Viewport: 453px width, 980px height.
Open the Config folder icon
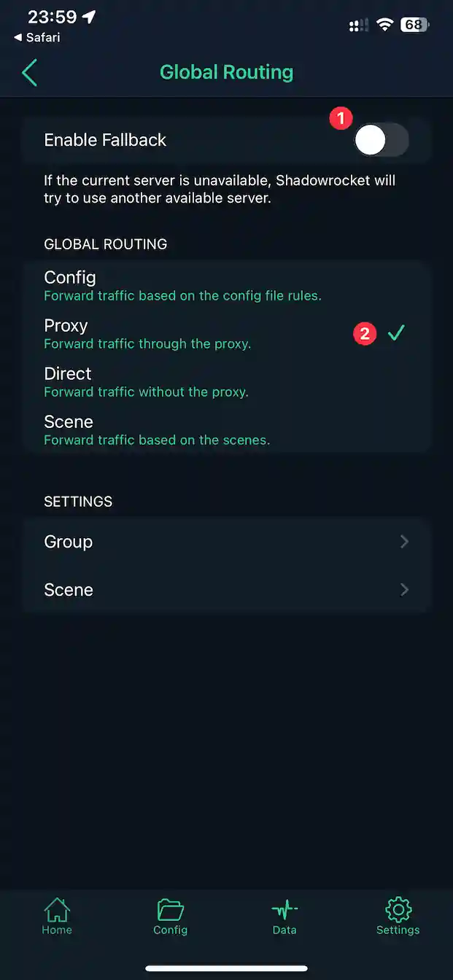coord(170,910)
